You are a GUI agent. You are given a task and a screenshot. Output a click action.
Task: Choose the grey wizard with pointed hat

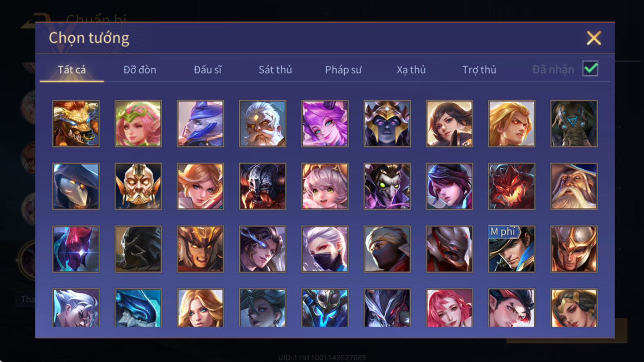pos(574,186)
